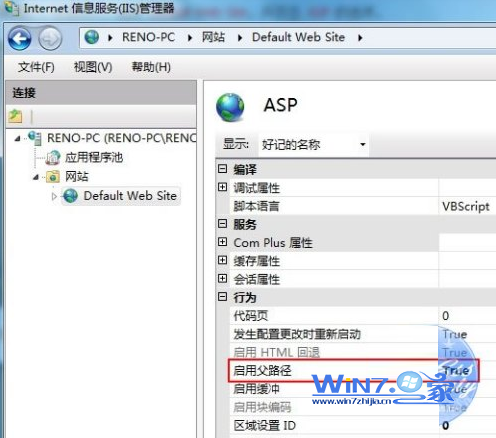The width and height of the screenshot is (496, 438).
Task: Click the 网站 breadcrumb in the address bar
Action: click(213, 37)
